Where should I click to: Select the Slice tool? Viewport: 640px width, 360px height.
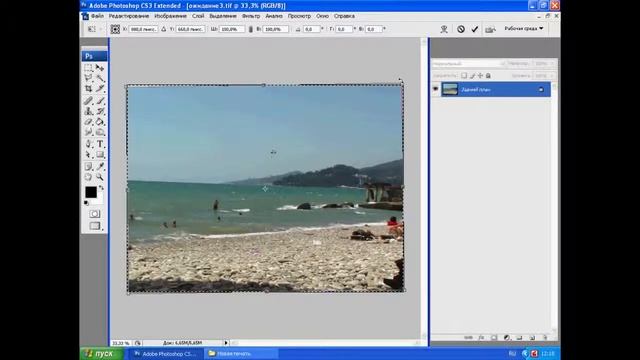click(100, 88)
